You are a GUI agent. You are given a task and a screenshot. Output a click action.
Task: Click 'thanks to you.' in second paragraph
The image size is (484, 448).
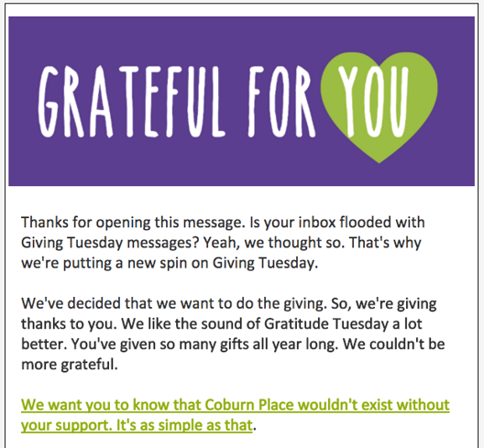tap(67, 324)
